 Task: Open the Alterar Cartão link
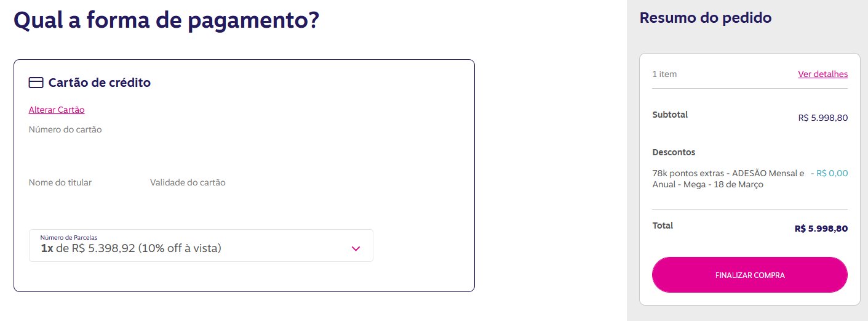pyautogui.click(x=57, y=110)
